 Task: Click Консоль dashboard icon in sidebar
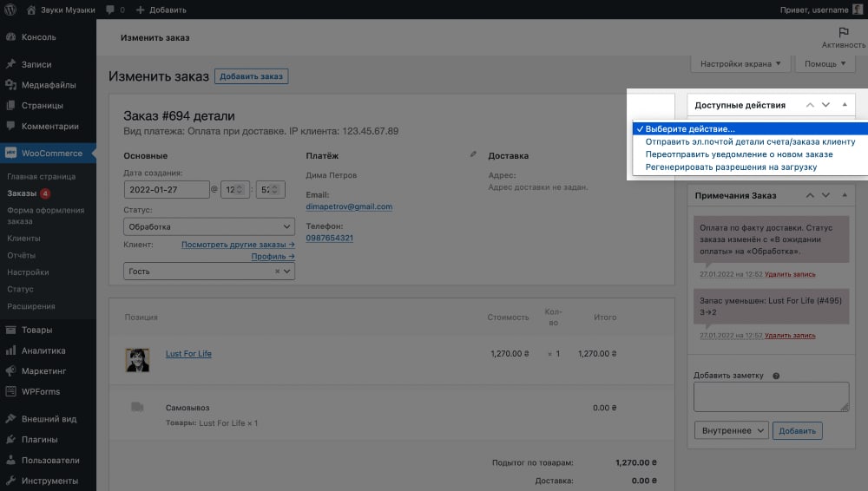[x=10, y=37]
